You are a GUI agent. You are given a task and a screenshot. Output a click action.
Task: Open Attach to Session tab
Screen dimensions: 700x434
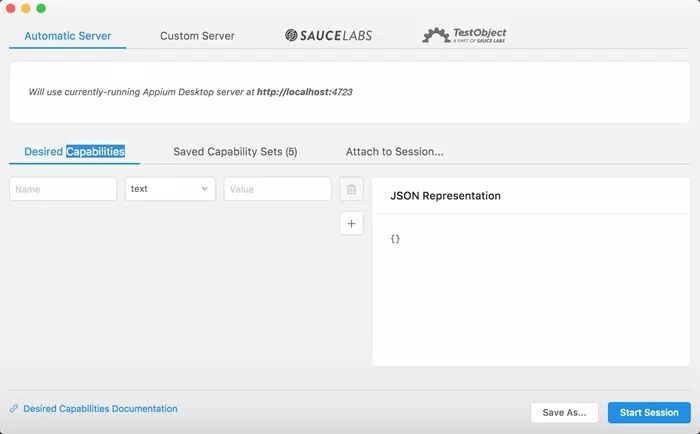tap(395, 151)
